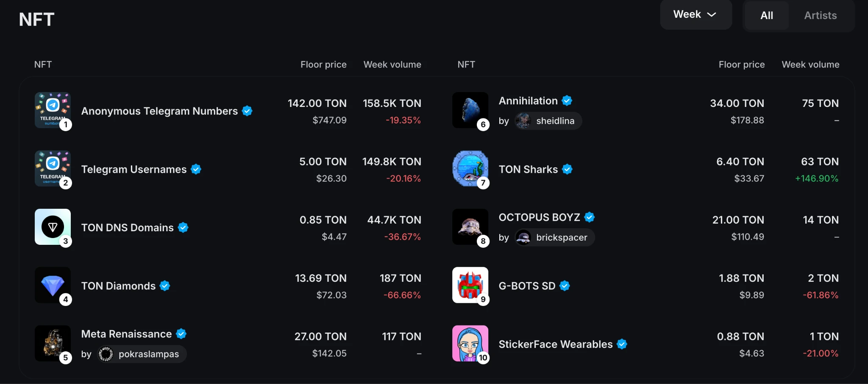This screenshot has height=384, width=868.
Task: Click the Annihilation collection thumbnail
Action: click(470, 110)
